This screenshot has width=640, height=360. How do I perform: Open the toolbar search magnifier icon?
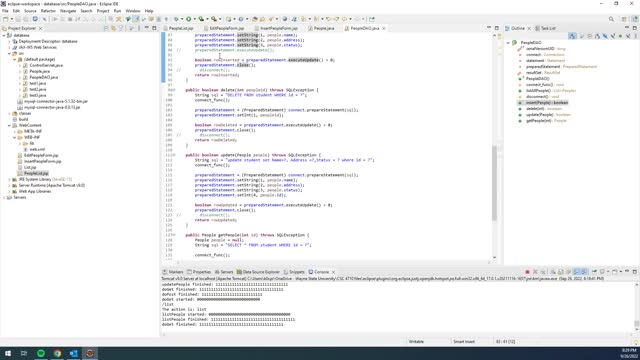(x=611, y=19)
